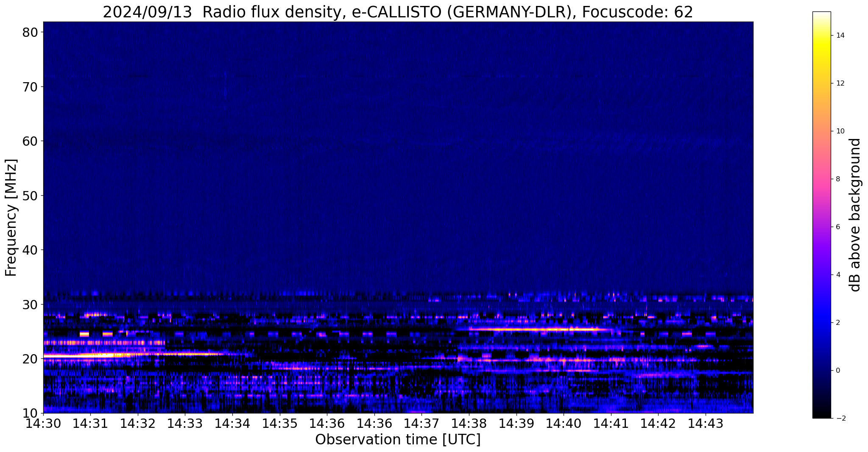Click the colorbar tick labeled 14
Image resolution: width=868 pixels, height=452 pixels.
[x=839, y=36]
